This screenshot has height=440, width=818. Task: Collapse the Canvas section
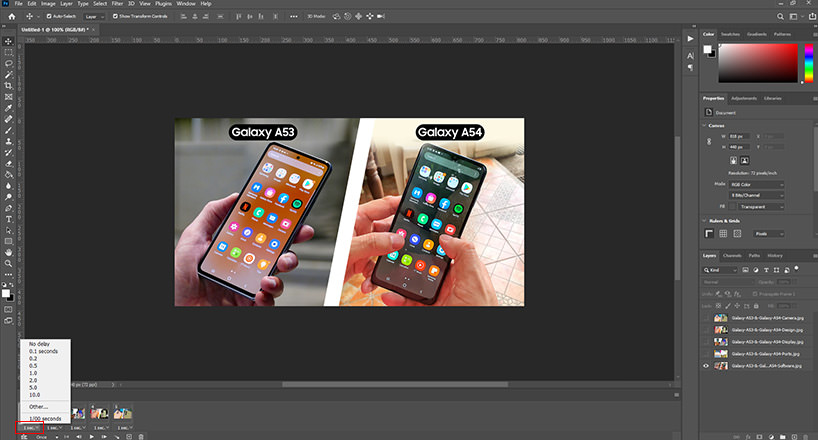(704, 126)
